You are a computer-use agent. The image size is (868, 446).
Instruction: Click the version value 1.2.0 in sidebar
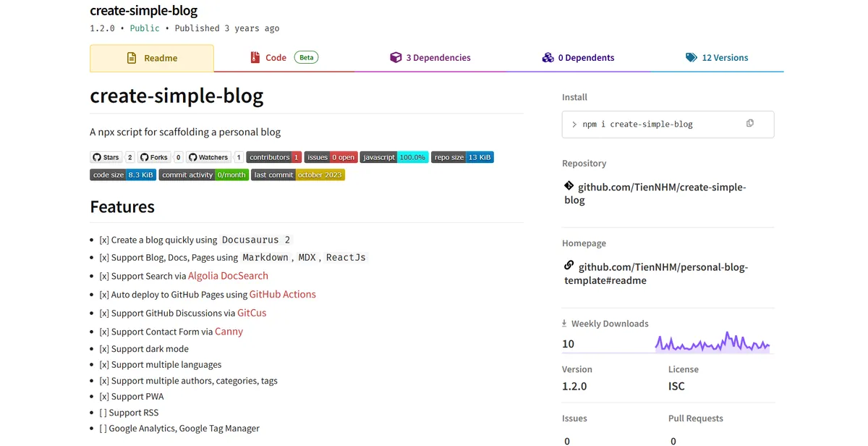click(574, 386)
